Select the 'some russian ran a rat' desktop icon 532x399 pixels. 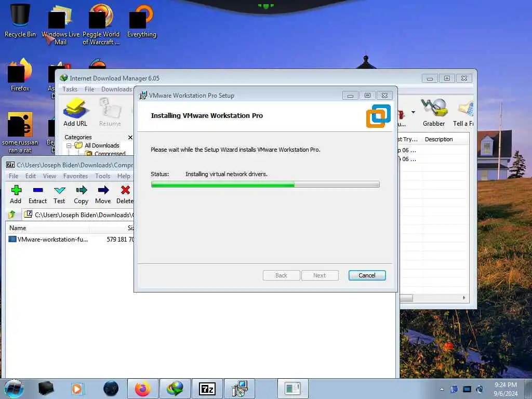[x=20, y=133]
